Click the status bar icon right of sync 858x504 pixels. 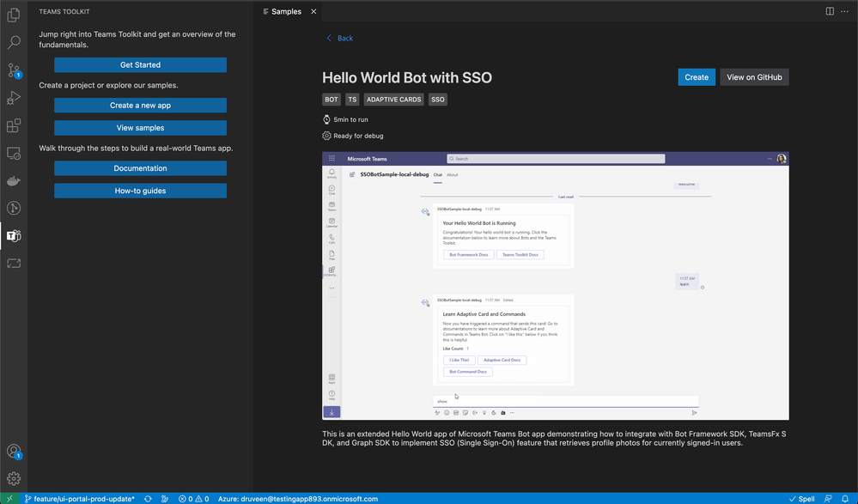[x=165, y=499]
